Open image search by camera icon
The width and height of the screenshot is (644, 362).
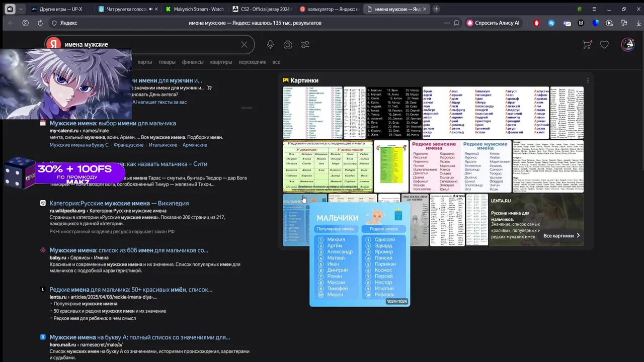pyautogui.click(x=288, y=45)
